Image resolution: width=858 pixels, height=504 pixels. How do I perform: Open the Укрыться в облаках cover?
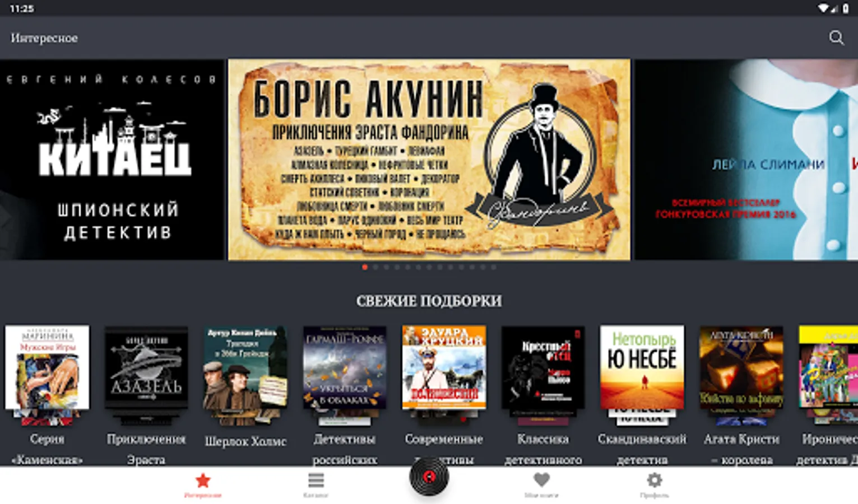click(x=345, y=367)
